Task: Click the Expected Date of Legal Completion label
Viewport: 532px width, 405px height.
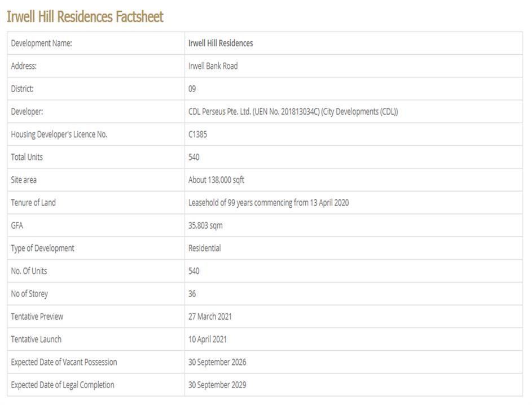Action: tap(63, 385)
